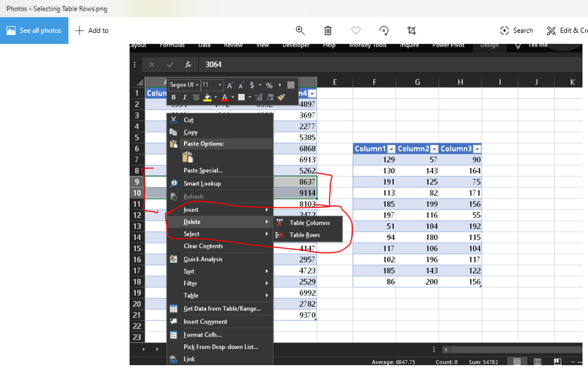Expand the Insert submenu

220,209
